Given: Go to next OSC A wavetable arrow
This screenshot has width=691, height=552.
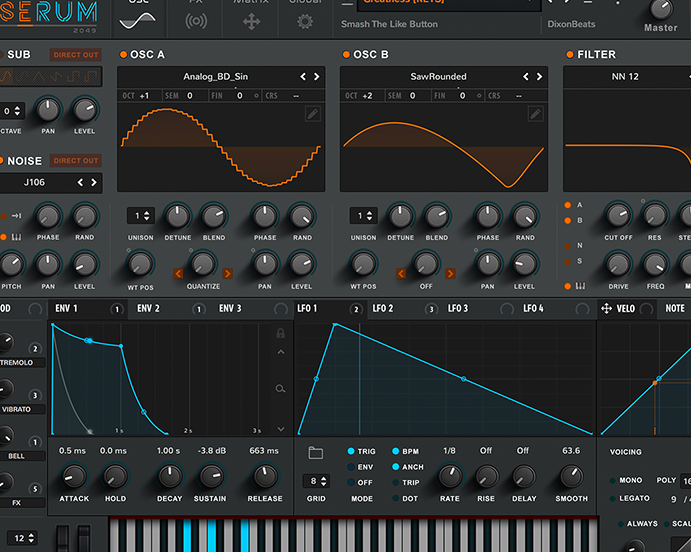Looking at the screenshot, I should point(317,76).
